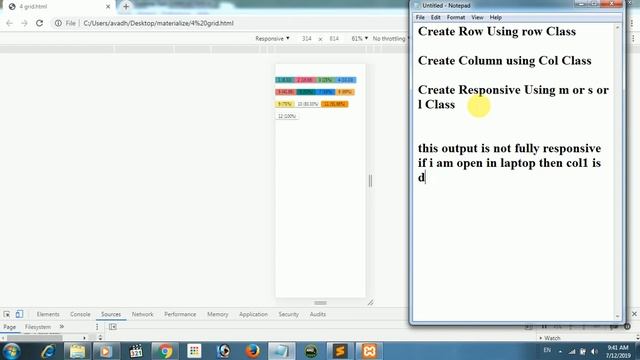This screenshot has width=640, height=360.
Task: Open the Security tab
Action: (288, 314)
